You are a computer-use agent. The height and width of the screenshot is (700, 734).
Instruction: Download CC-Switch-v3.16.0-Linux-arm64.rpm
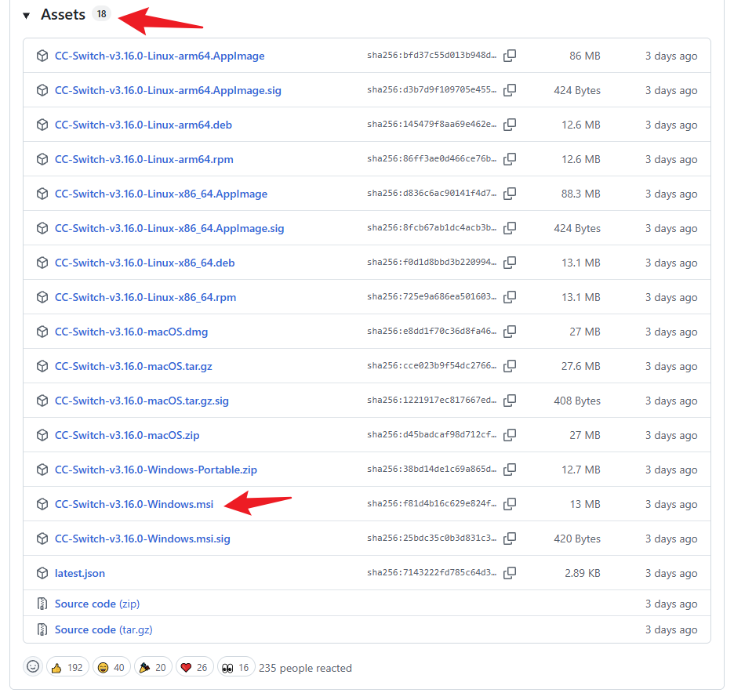(144, 159)
